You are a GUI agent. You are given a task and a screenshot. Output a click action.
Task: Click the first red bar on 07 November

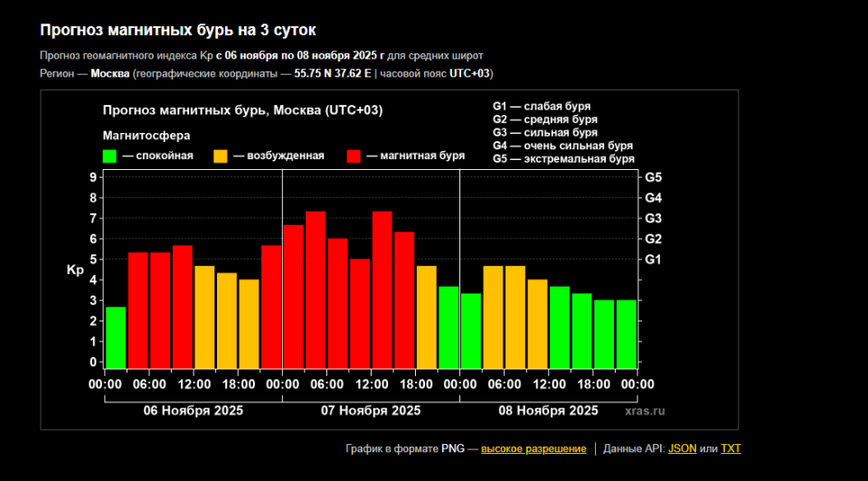point(294,297)
